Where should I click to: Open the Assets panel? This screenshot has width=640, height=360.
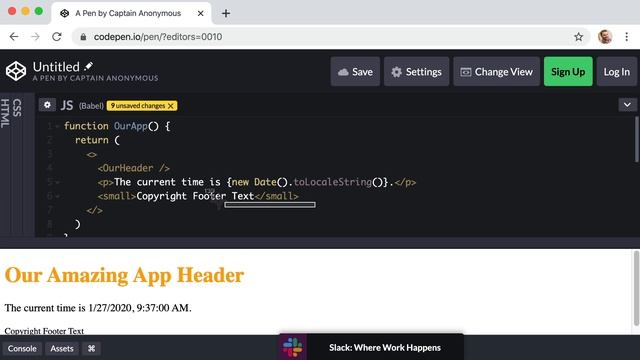[62, 349]
